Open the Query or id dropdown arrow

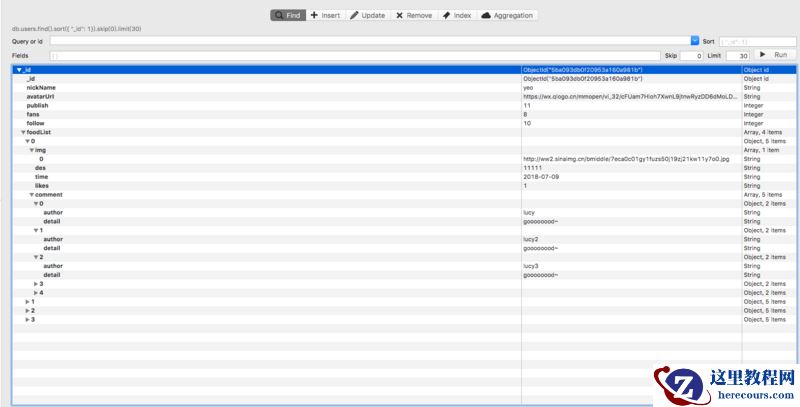pos(695,41)
